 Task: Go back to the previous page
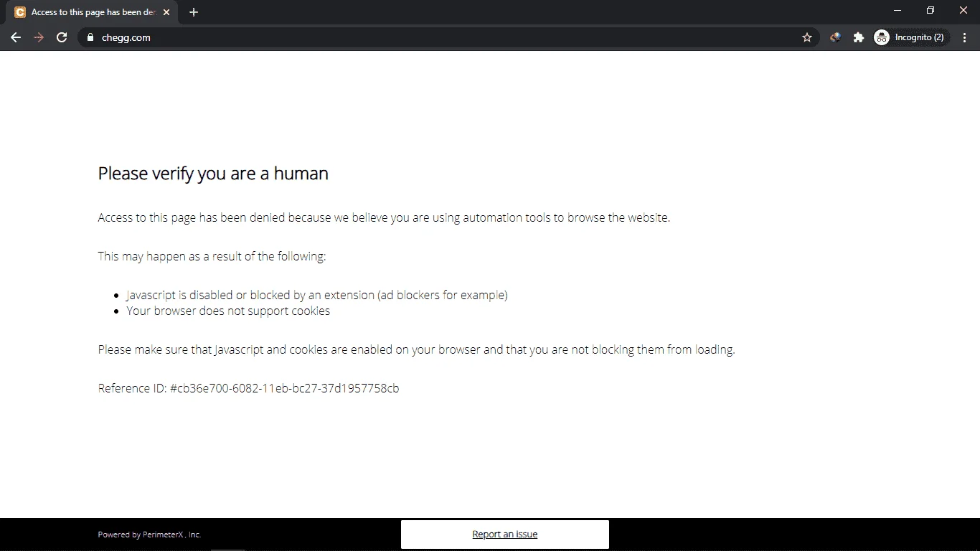(x=16, y=37)
